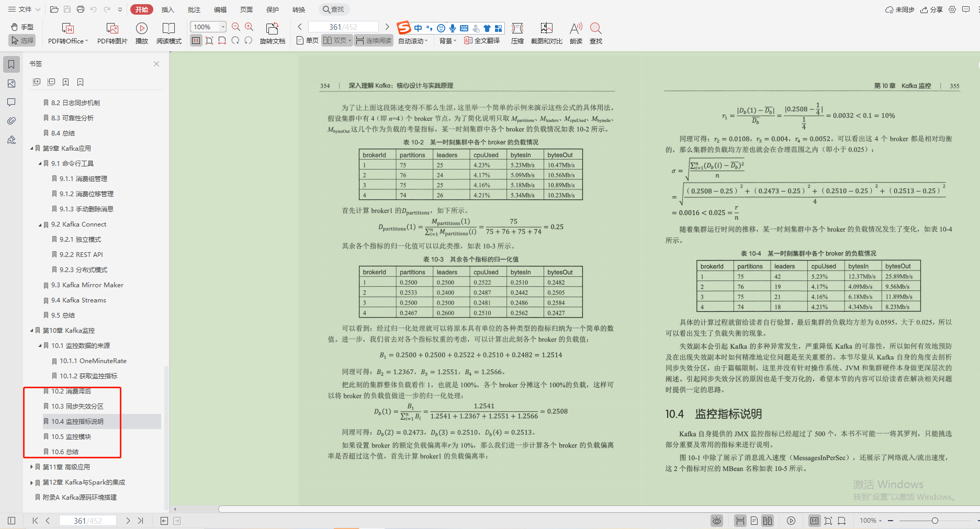Viewport: 980px width, 529px height.
Task: Click 全文翻译 full translation
Action: (482, 40)
